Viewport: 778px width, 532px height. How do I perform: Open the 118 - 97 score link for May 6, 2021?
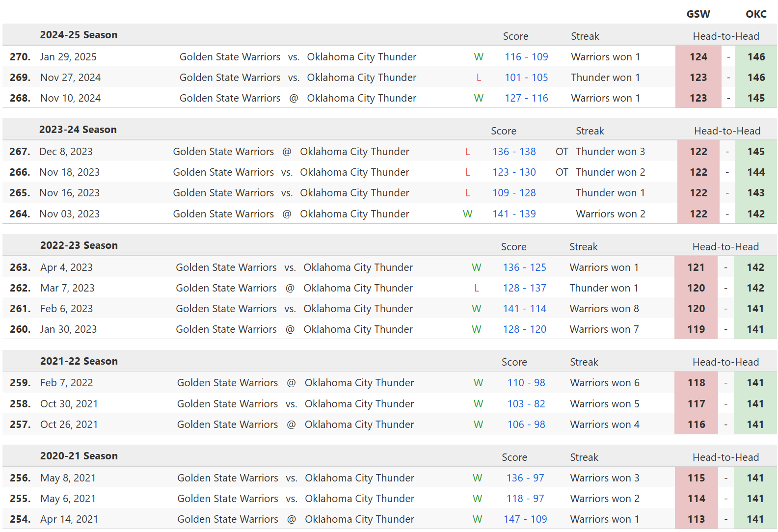(525, 499)
